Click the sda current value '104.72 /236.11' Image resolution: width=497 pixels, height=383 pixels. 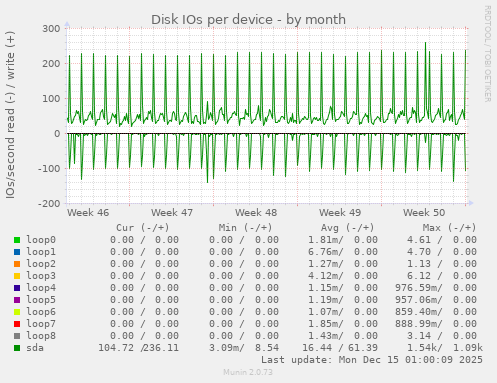pos(139,348)
